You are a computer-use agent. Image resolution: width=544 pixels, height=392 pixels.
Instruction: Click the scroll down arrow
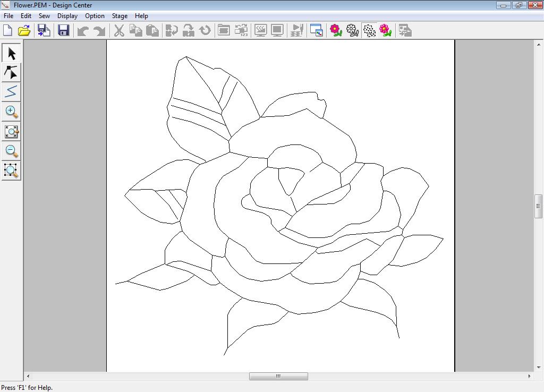point(539,368)
